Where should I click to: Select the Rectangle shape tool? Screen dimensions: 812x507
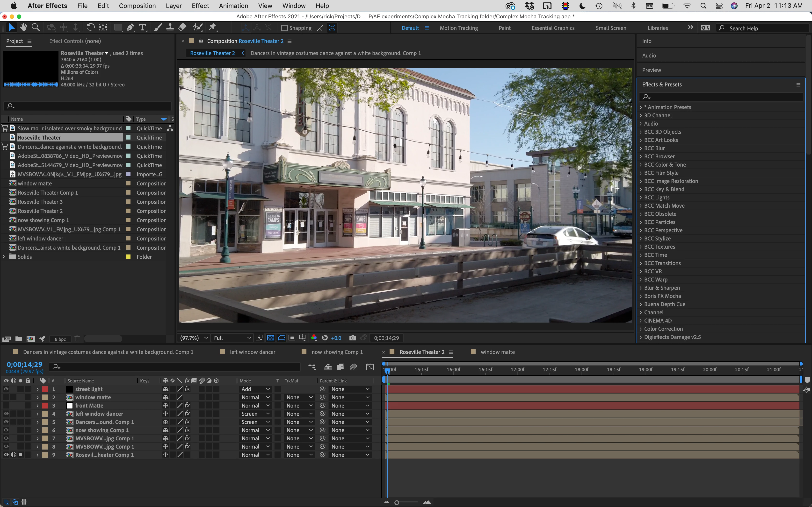point(118,28)
